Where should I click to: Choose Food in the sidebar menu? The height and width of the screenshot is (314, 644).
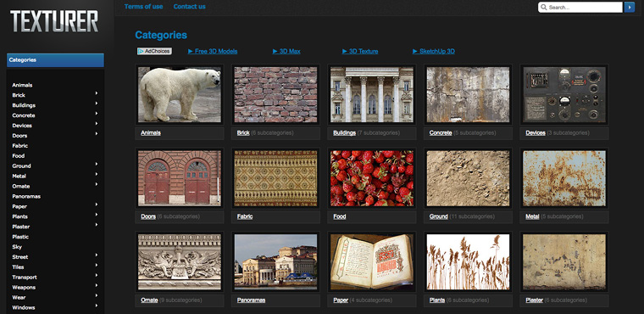[19, 156]
